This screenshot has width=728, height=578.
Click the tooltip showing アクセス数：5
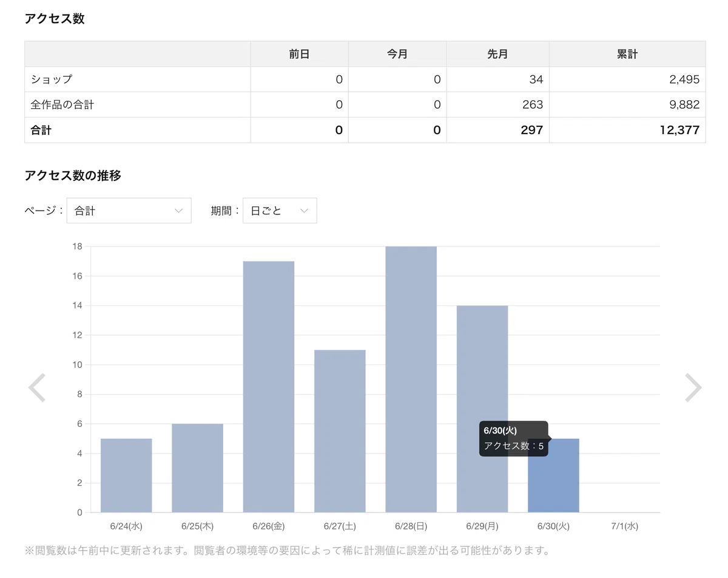tap(514, 438)
